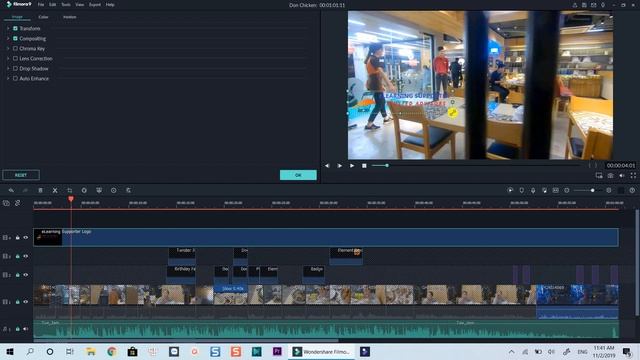Open the Edit menu
The height and width of the screenshot is (360, 640).
tap(53, 5)
